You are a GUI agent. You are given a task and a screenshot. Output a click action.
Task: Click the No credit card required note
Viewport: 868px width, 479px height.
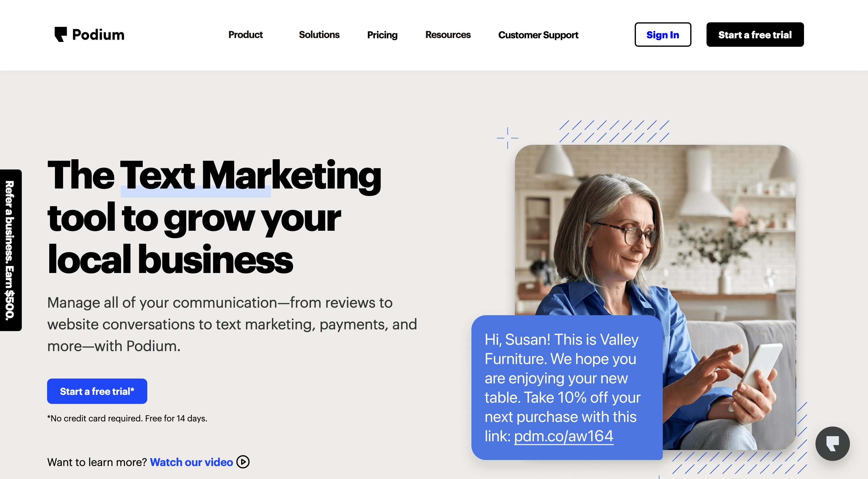[x=127, y=418]
